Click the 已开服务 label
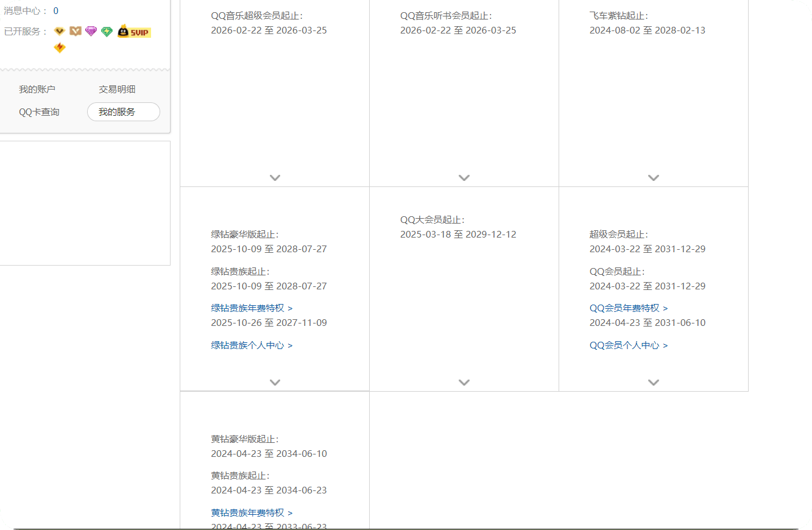The height and width of the screenshot is (530, 812). tap(26, 32)
